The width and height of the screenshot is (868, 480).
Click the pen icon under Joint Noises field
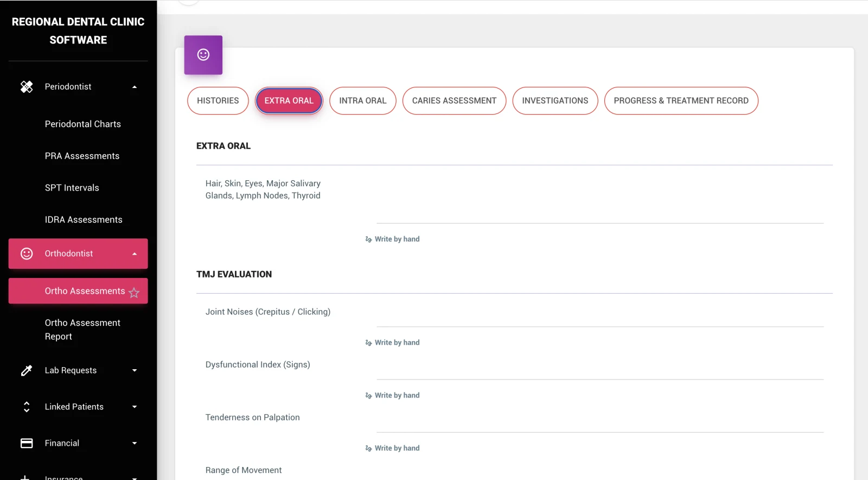pos(369,343)
